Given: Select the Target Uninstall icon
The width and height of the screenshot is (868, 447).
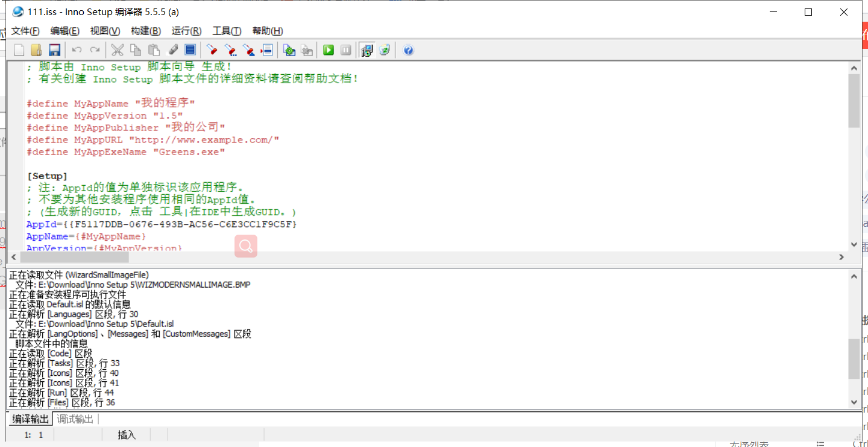Looking at the screenshot, I should 385,50.
